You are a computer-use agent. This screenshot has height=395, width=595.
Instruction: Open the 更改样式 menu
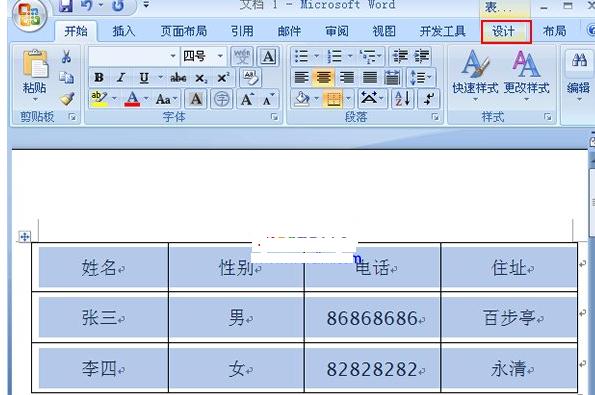[x=526, y=76]
